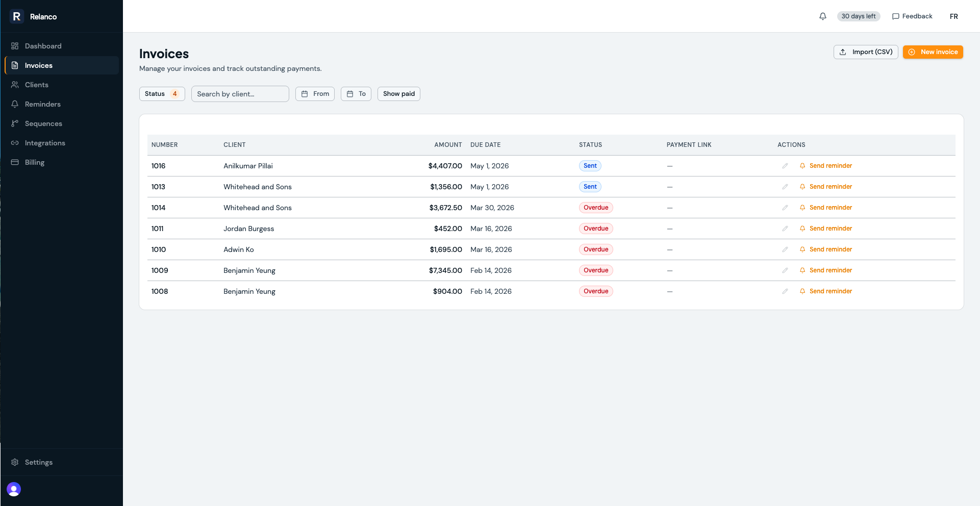Edit invoice 1009 with pencil icon
This screenshot has height=506, width=980.
(x=785, y=270)
